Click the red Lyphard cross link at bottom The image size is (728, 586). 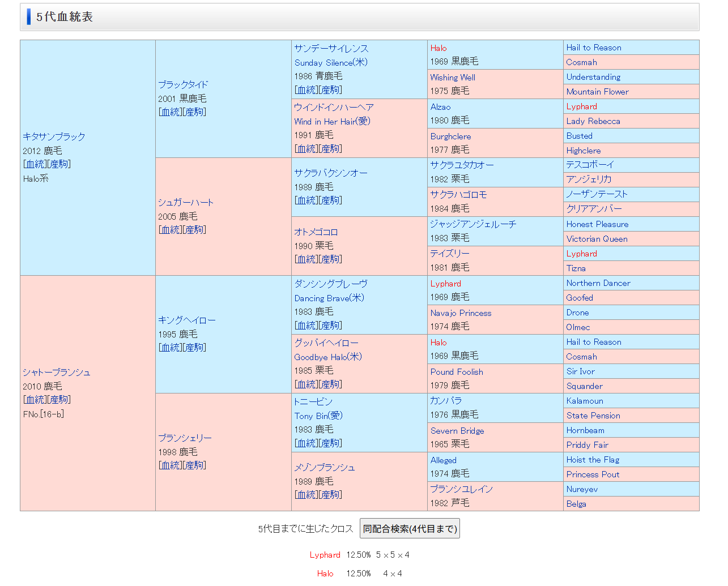click(325, 555)
